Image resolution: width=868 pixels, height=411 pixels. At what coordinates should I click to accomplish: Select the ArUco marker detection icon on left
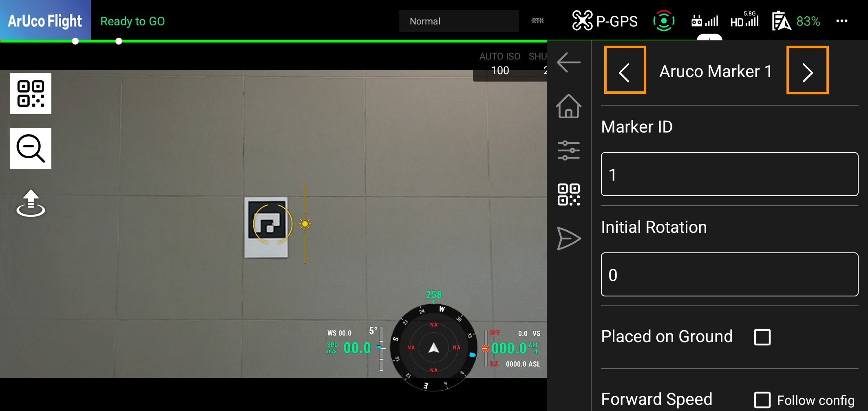[30, 93]
